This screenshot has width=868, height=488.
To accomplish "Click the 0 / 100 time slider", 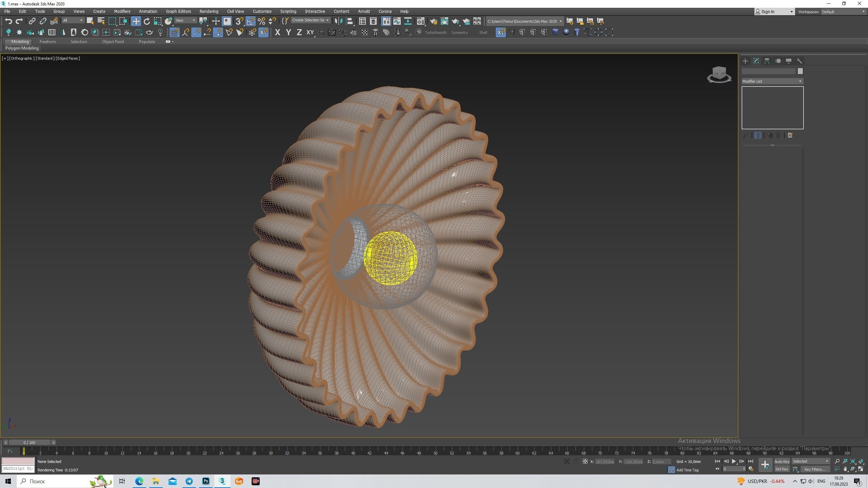I will 29,442.
